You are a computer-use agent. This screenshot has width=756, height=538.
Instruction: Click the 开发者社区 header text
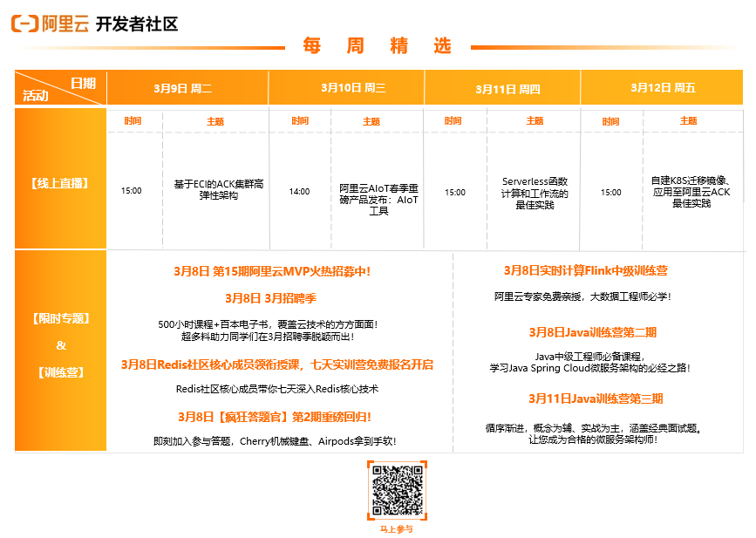point(137,24)
